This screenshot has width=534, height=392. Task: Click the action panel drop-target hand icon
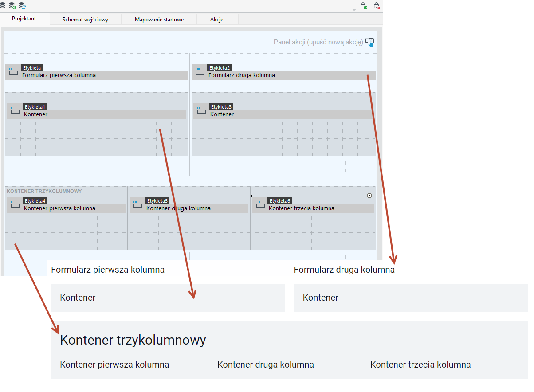tap(370, 42)
